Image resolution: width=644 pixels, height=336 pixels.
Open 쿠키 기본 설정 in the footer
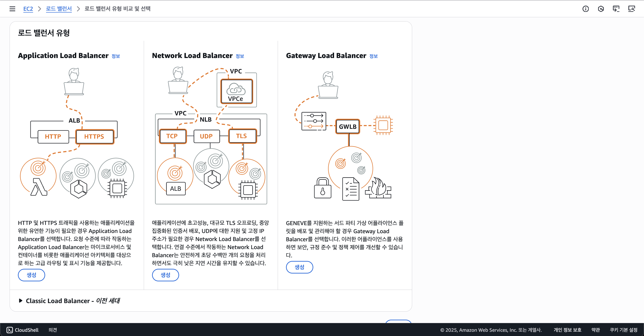point(623,330)
